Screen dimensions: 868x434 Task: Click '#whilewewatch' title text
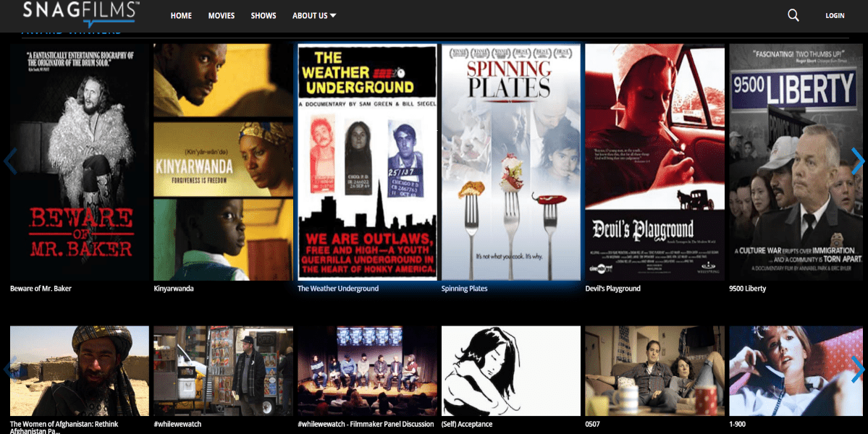point(177,424)
